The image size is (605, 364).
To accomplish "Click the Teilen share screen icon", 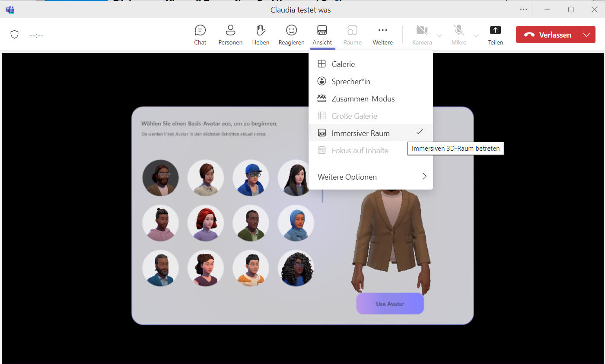I will 495,30.
